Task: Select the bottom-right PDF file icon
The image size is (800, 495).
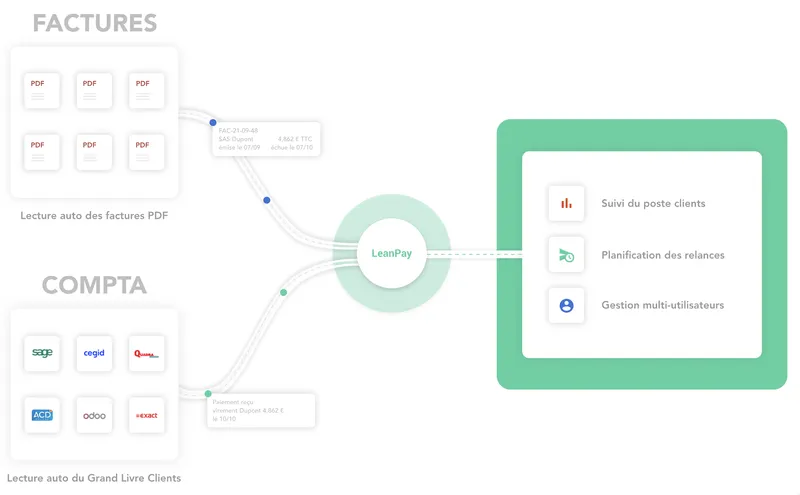Action: coord(146,152)
